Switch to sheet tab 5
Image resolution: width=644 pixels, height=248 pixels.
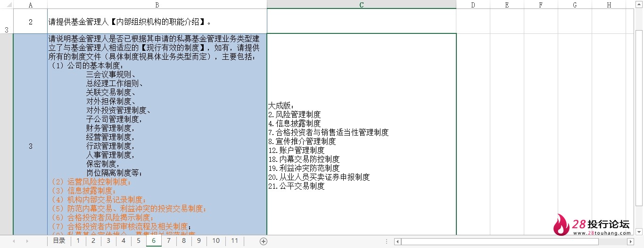tap(138, 240)
